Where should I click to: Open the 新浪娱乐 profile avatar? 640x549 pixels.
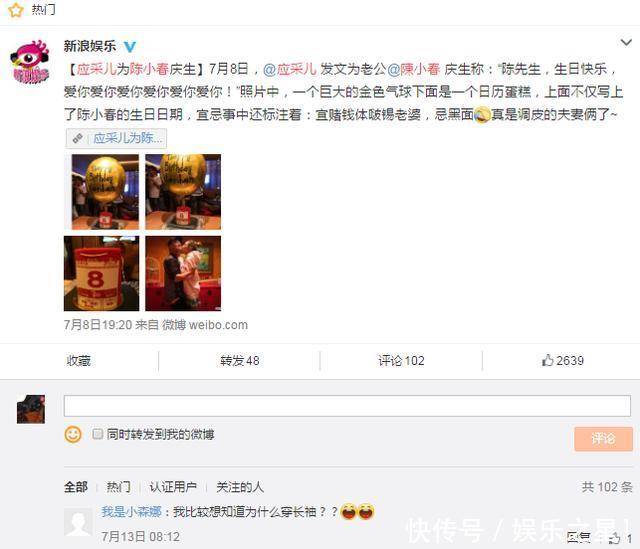coord(30,62)
